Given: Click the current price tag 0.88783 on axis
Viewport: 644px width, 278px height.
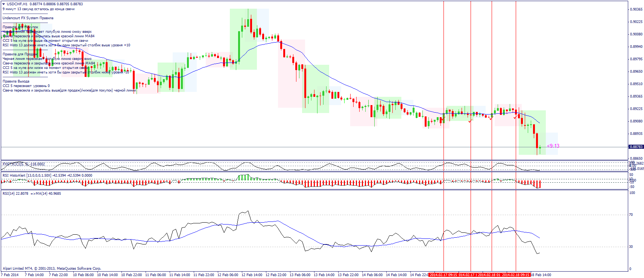Looking at the screenshot, I should pyautogui.click(x=636, y=147).
